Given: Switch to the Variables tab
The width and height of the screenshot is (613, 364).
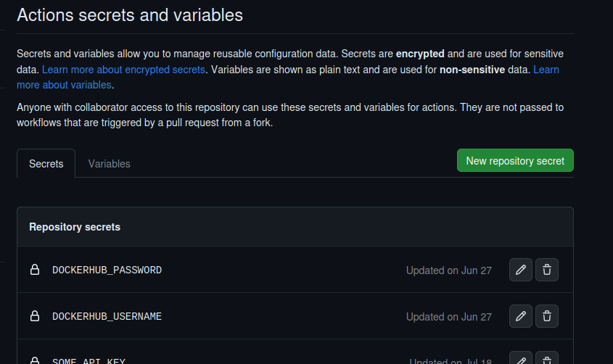Looking at the screenshot, I should (109, 164).
